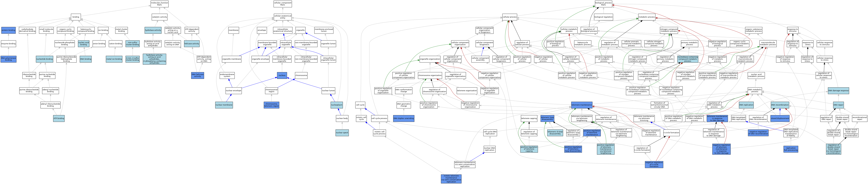Click the 'iron-sulfur cluster binding' node
The image size is (868, 184).
132,44
